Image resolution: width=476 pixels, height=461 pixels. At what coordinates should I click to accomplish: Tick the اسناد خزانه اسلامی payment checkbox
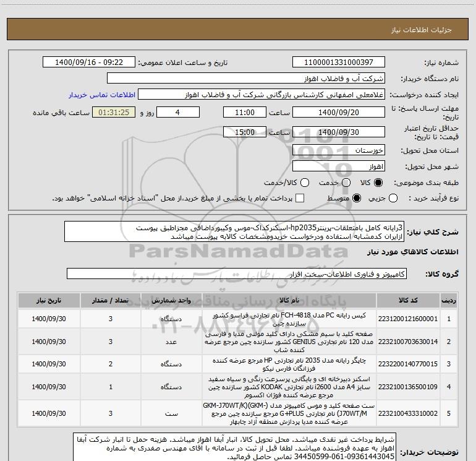(x=300, y=198)
